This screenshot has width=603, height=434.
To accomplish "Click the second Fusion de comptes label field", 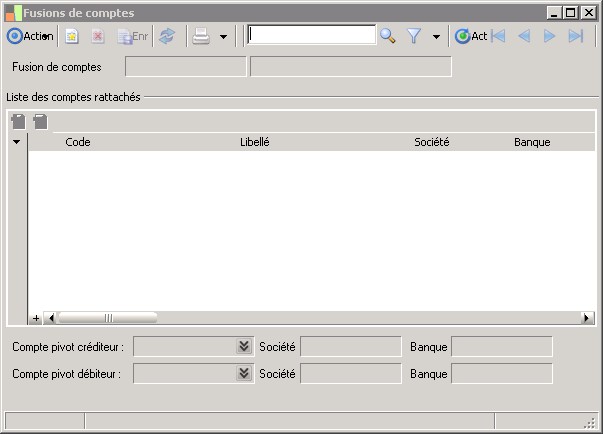I will [351, 67].
